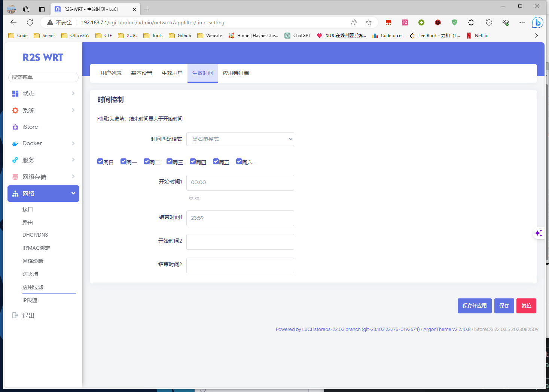Add this page to favorites star
This screenshot has height=392, width=549.
coord(369,22)
